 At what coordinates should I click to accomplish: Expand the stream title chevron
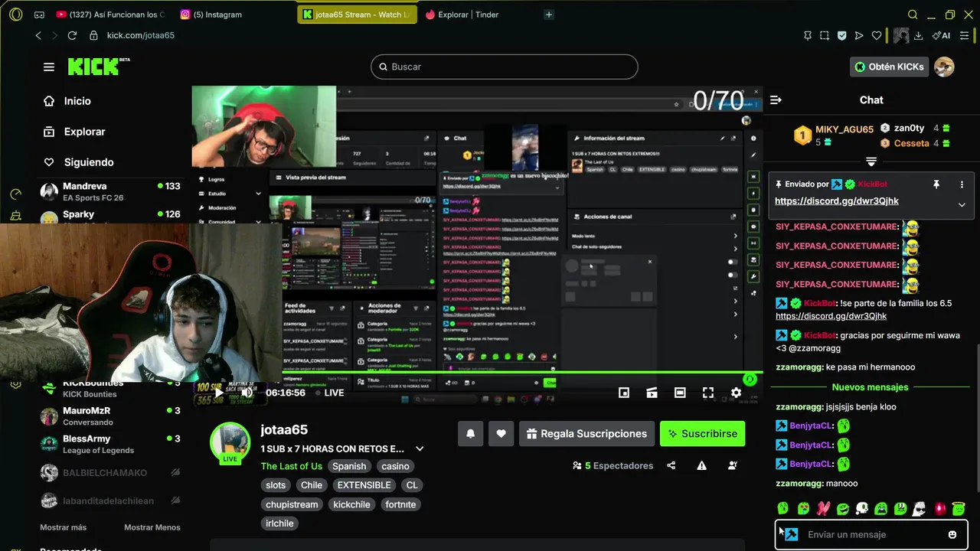(420, 448)
